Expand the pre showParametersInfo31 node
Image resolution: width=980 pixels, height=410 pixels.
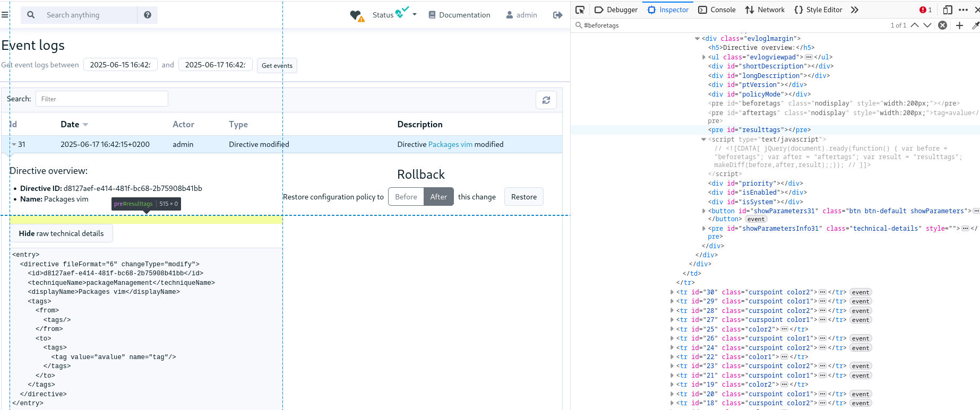(x=703, y=228)
